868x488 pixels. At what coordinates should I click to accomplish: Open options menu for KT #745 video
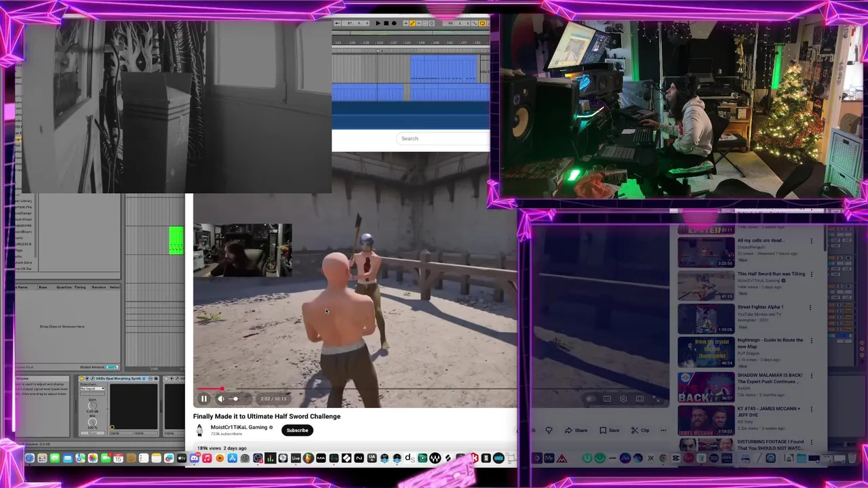812,409
